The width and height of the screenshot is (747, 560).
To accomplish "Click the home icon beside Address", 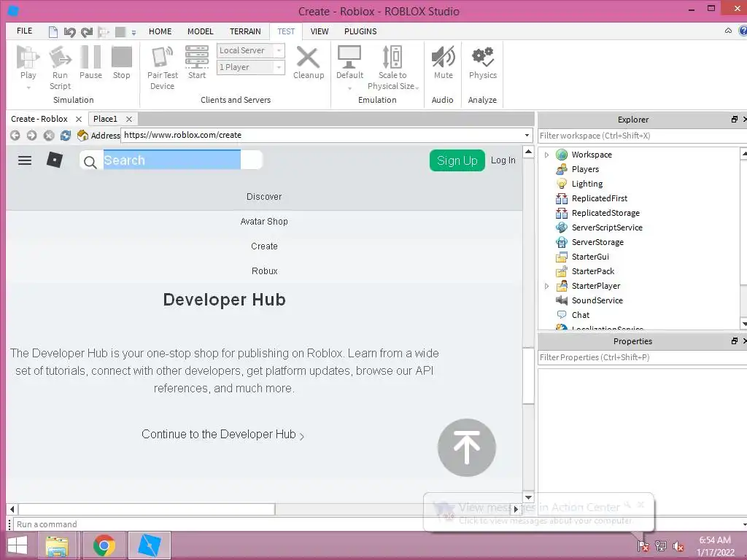I will pyautogui.click(x=82, y=135).
